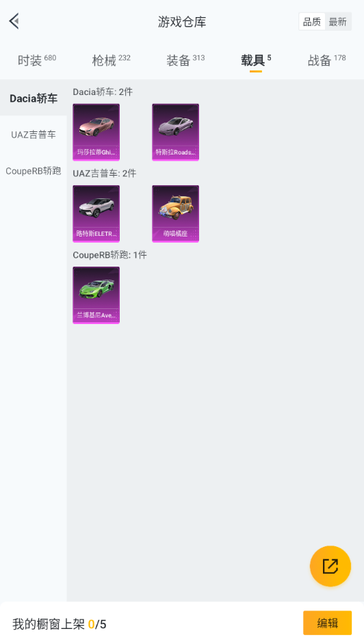This screenshot has width=364, height=644.
Task: Tap the orange share export floating icon
Action: click(330, 566)
